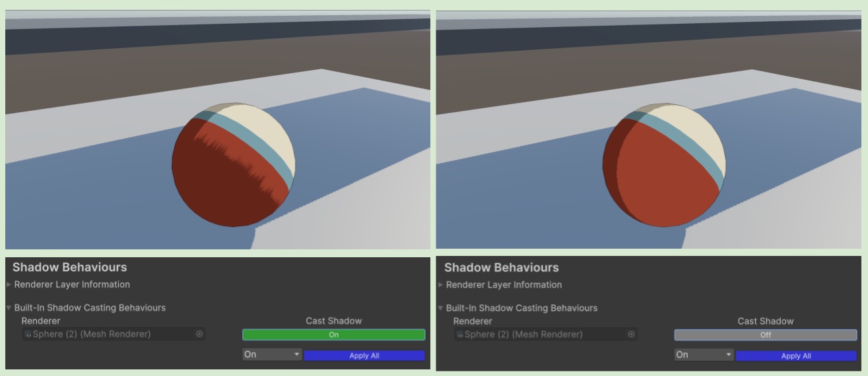
Task: Collapse Built-In Shadow Casting Behaviours above green toggle
Action: click(x=9, y=308)
